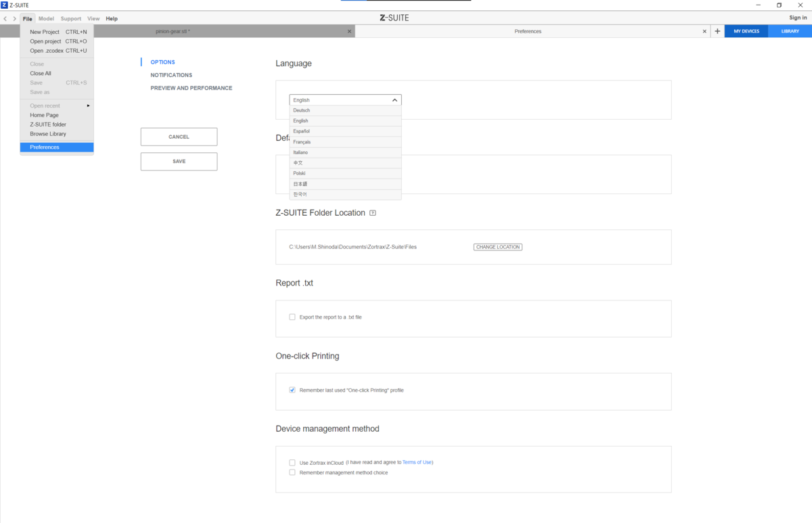The image size is (812, 523).
Task: Collapse the Language dropdown showing English
Action: click(345, 99)
